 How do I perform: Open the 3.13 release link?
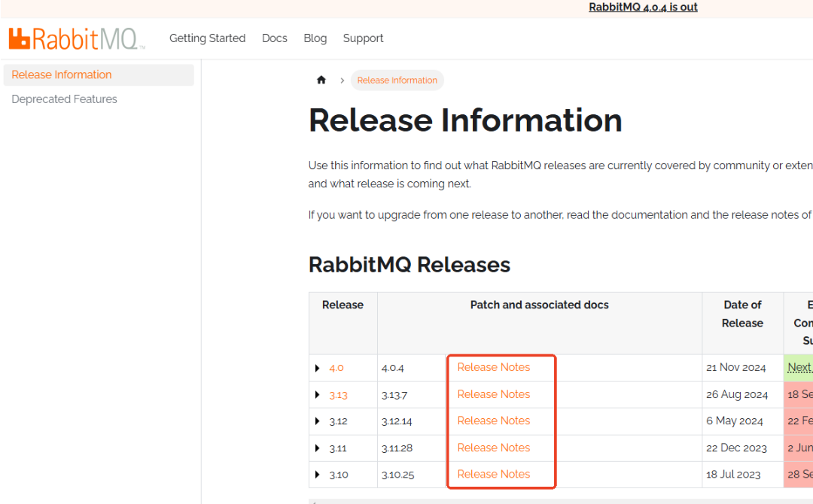(338, 395)
